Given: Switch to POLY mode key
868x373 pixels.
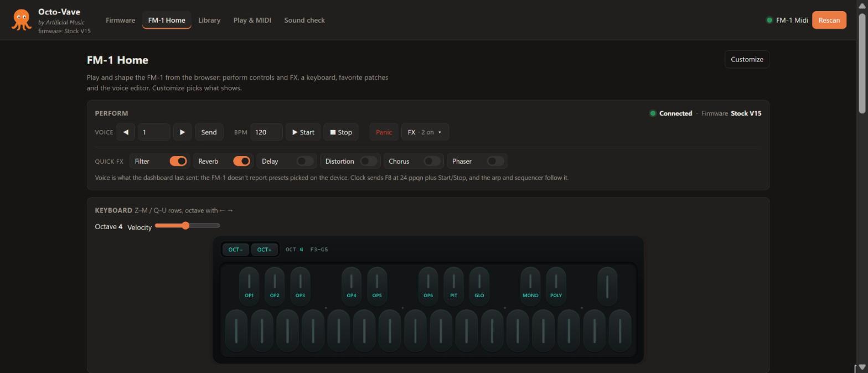Looking at the screenshot, I should (x=556, y=287).
